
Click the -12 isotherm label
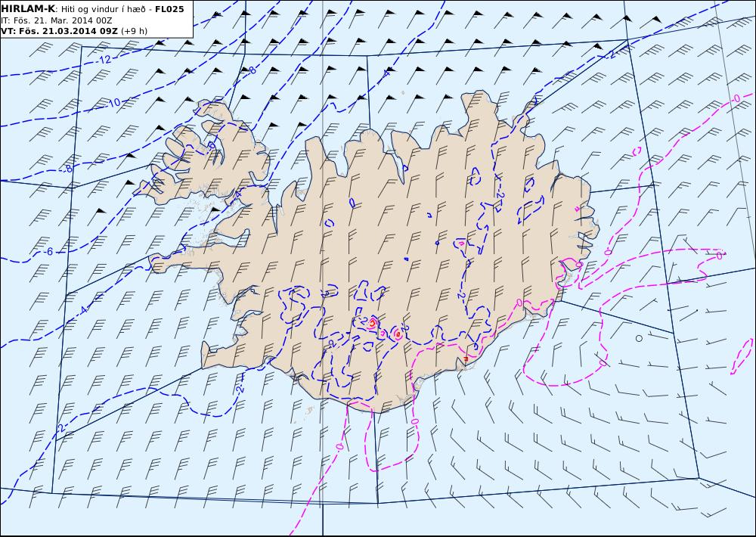[x=104, y=60]
